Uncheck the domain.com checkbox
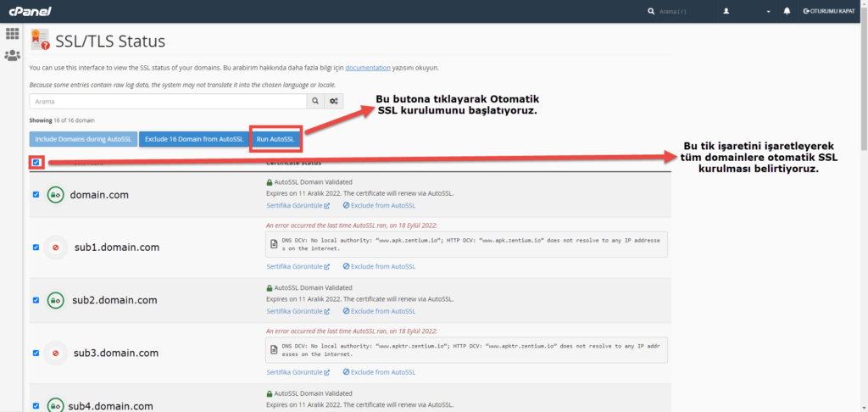 36,194
